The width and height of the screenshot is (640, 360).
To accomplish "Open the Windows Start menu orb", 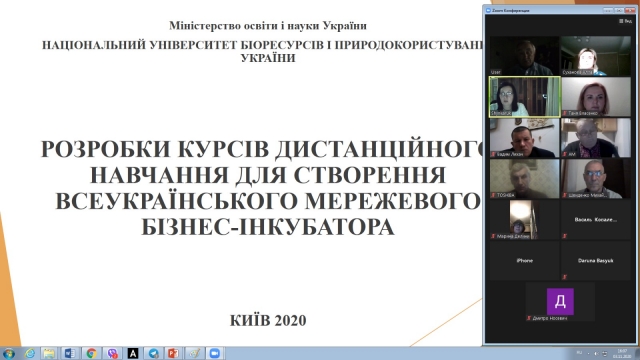I will coord(9,353).
